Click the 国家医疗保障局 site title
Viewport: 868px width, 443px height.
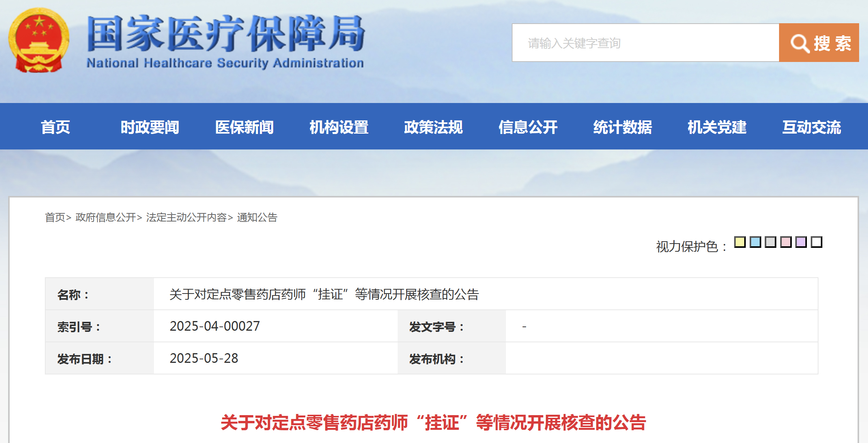pos(226,34)
